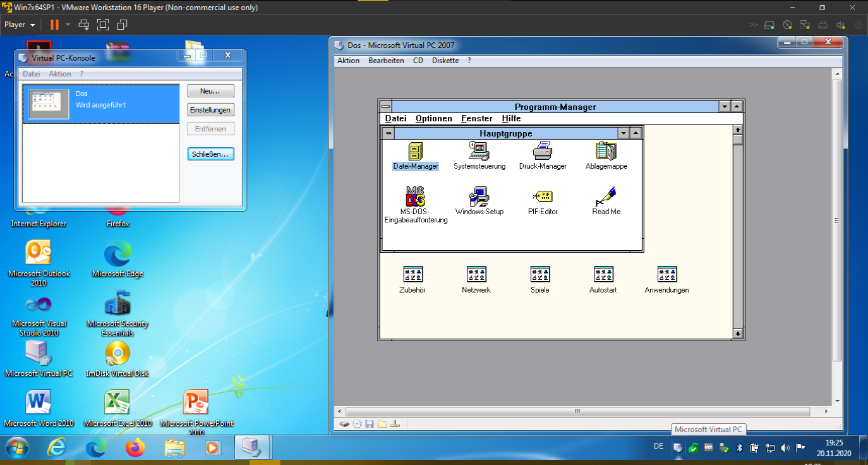Click floppy disk icon in Virtual PC status bar
868x465 pixels.
click(370, 425)
